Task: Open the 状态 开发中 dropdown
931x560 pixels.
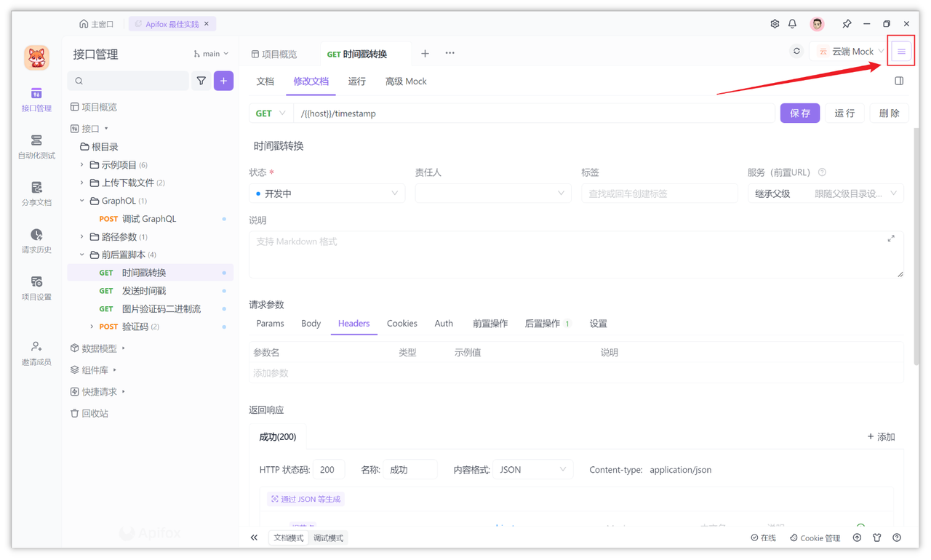Action: point(327,193)
